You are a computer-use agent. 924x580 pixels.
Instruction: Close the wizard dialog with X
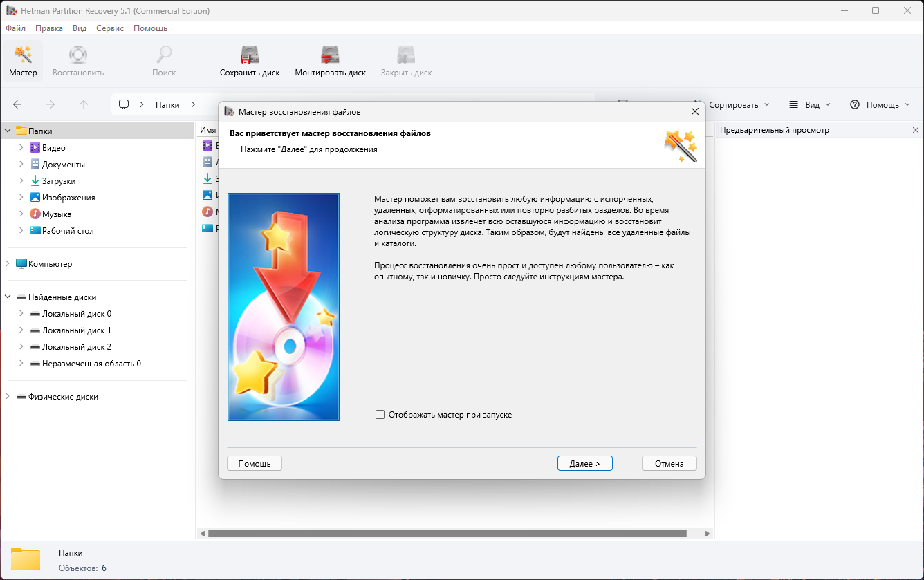click(x=695, y=111)
